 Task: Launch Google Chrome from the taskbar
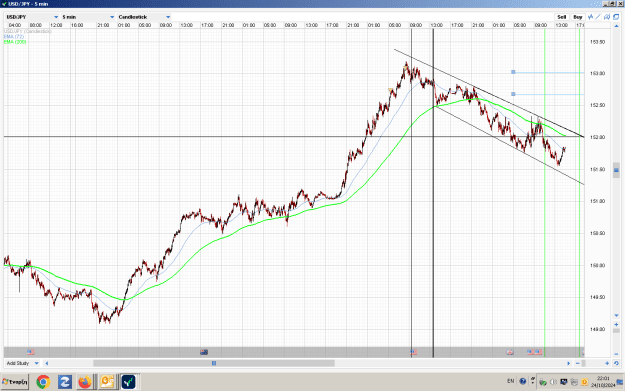[x=43, y=382]
